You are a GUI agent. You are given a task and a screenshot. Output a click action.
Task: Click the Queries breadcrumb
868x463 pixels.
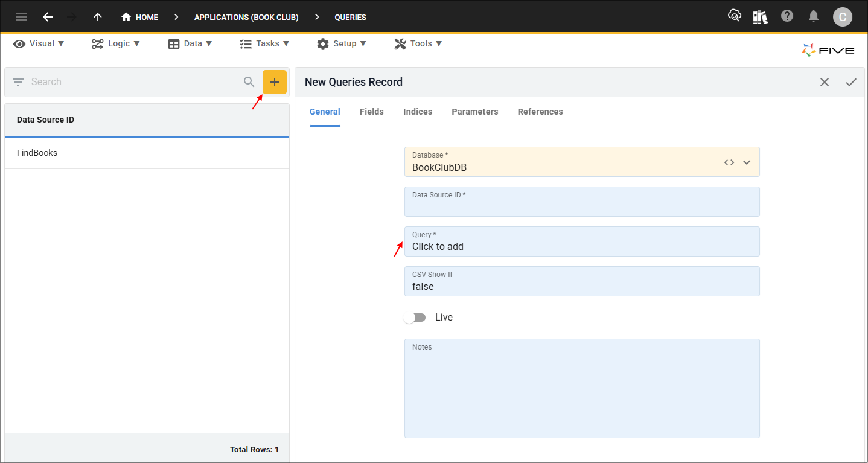click(351, 17)
